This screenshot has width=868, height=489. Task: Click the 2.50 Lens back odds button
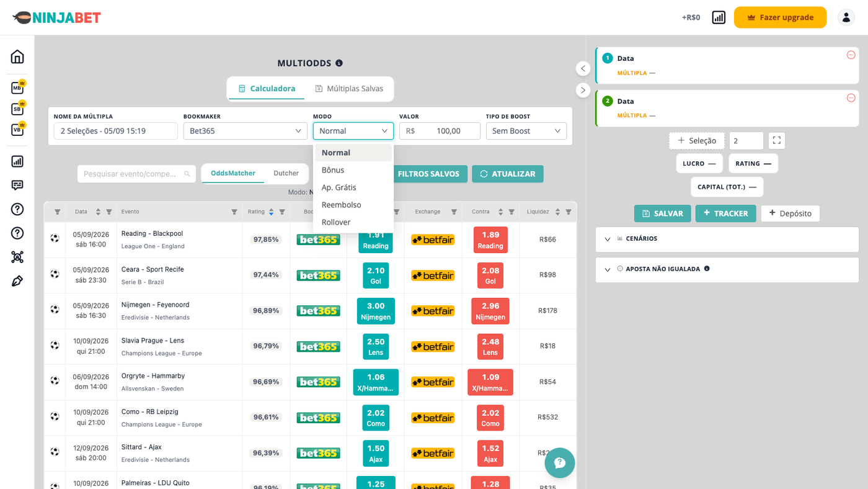point(376,347)
